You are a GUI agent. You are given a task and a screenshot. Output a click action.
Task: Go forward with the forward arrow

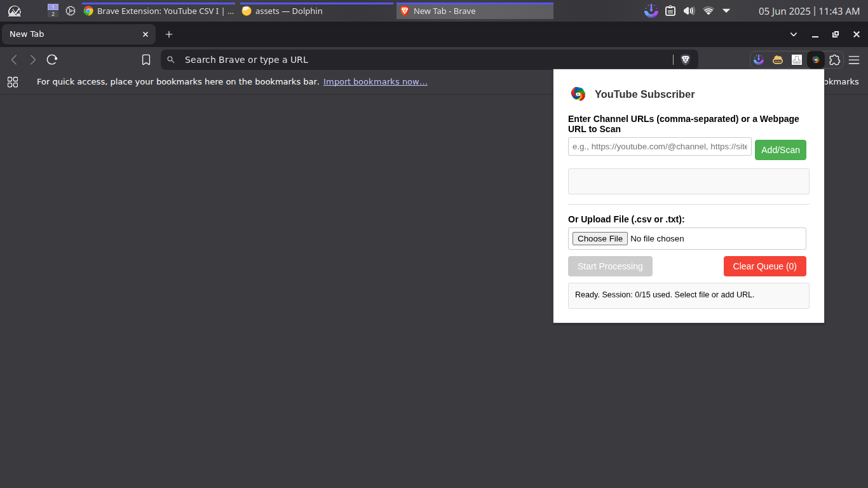pyautogui.click(x=33, y=60)
